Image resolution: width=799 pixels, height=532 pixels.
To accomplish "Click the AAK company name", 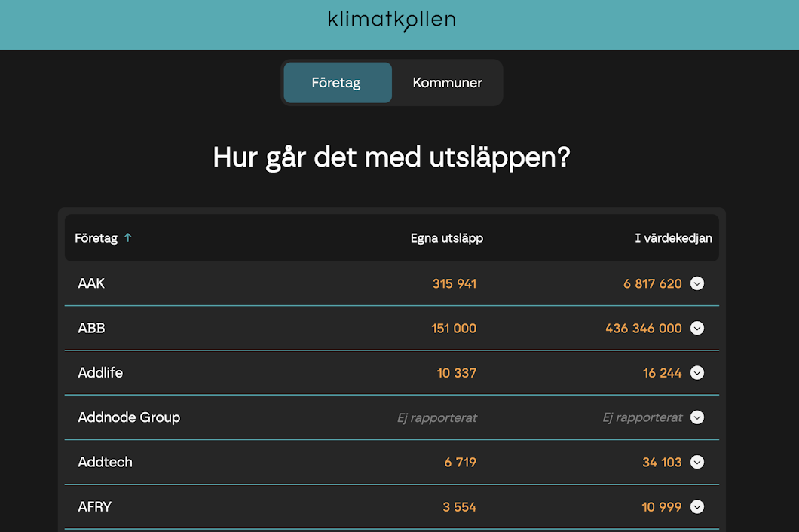I will point(91,283).
